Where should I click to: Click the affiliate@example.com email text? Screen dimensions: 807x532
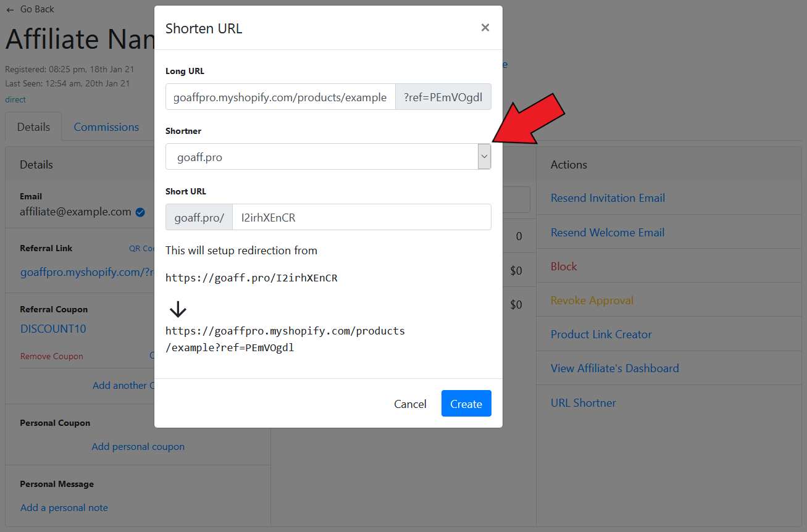click(75, 212)
